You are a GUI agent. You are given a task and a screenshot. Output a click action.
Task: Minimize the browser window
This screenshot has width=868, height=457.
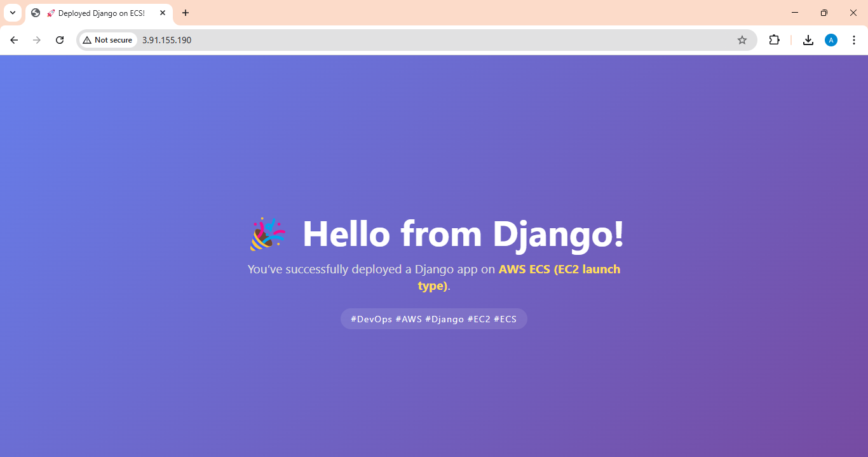point(795,13)
